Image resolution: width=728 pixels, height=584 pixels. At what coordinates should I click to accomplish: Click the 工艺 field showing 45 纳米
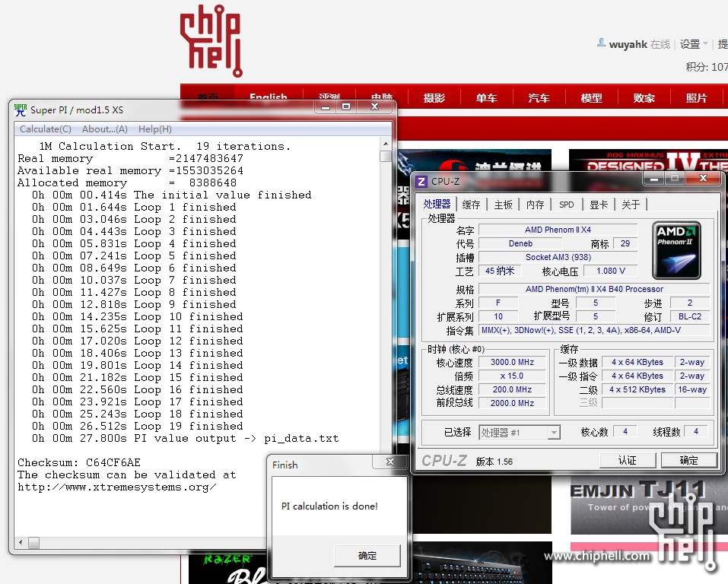coord(500,271)
